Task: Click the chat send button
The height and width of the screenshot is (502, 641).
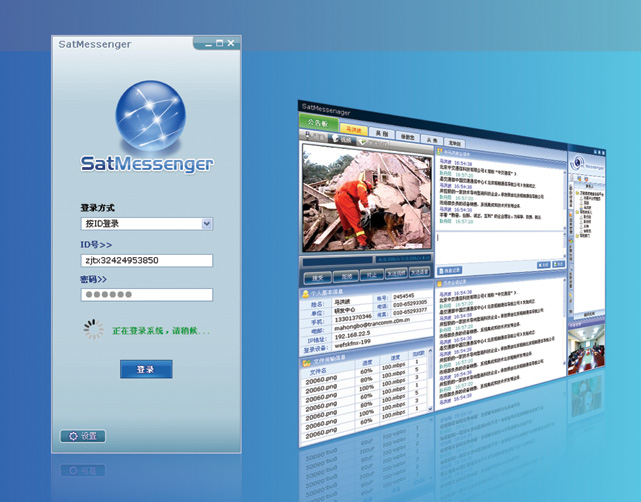Action: pyautogui.click(x=558, y=264)
